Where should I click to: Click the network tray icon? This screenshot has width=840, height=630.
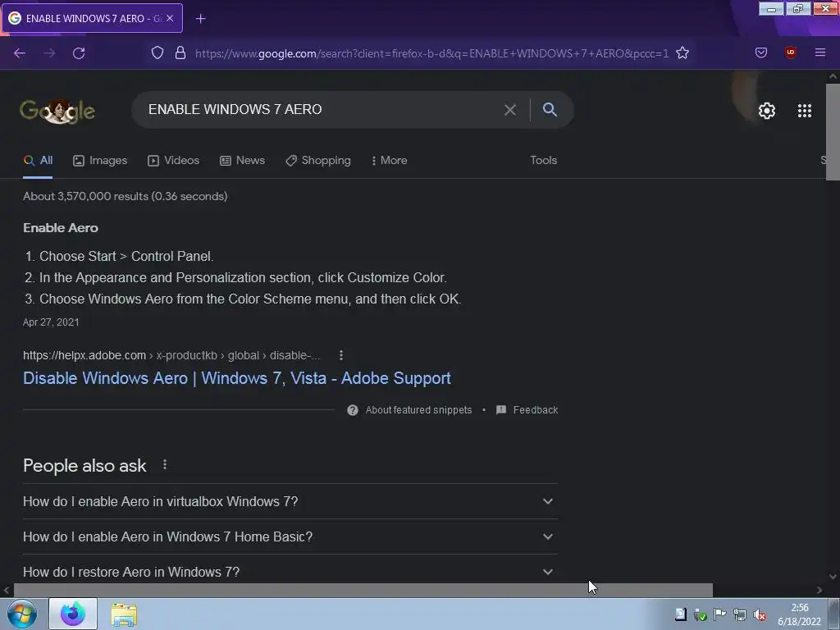point(740,615)
